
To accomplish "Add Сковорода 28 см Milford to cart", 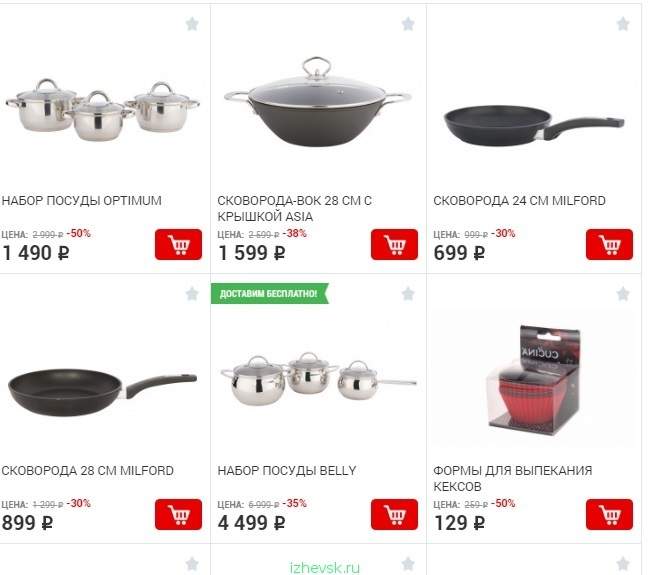I will pos(178,515).
